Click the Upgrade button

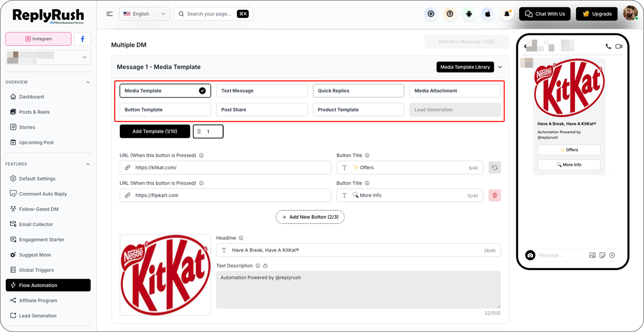tap(597, 14)
